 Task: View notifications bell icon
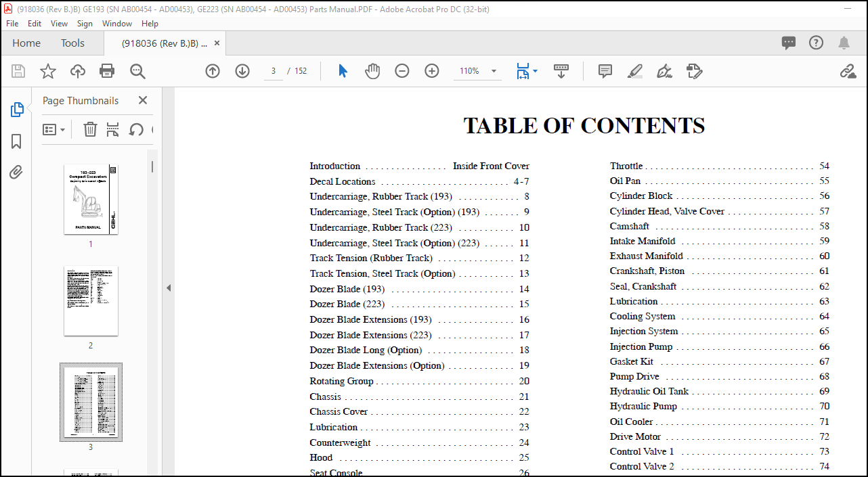pyautogui.click(x=844, y=43)
